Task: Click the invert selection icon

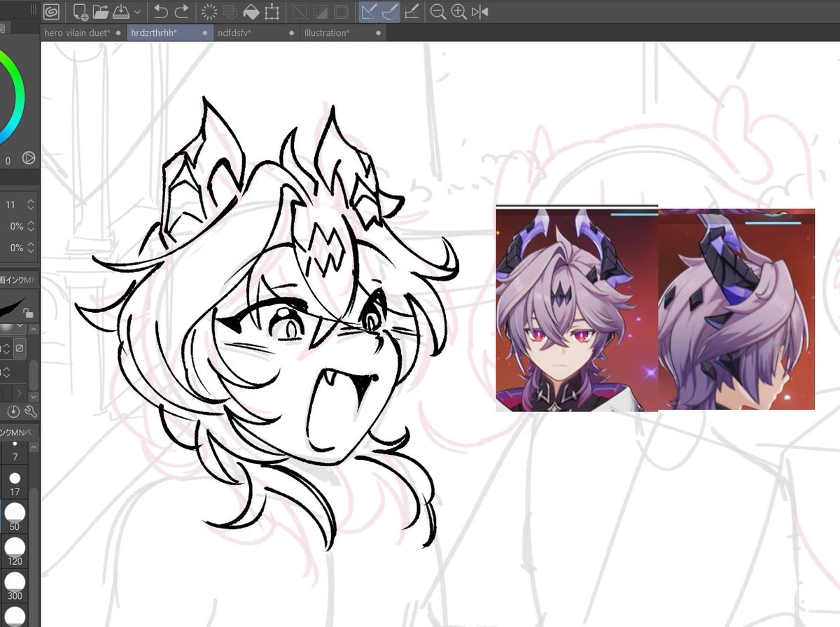Action: coord(320,12)
